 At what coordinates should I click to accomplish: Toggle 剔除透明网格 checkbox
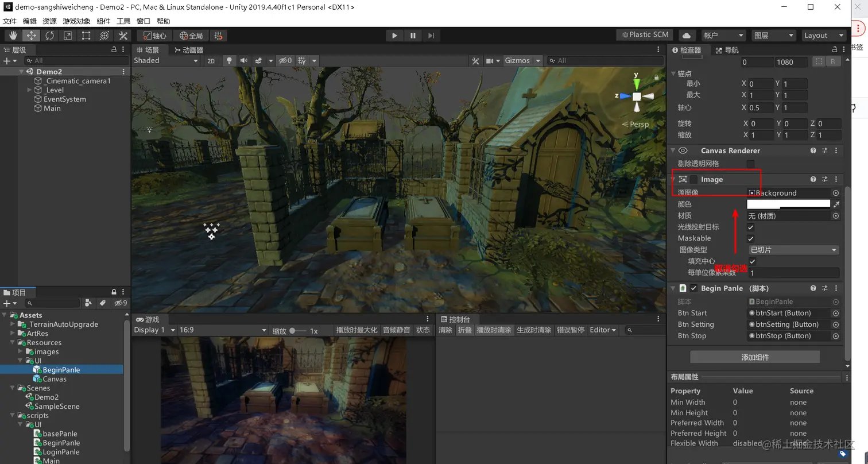[x=751, y=164]
